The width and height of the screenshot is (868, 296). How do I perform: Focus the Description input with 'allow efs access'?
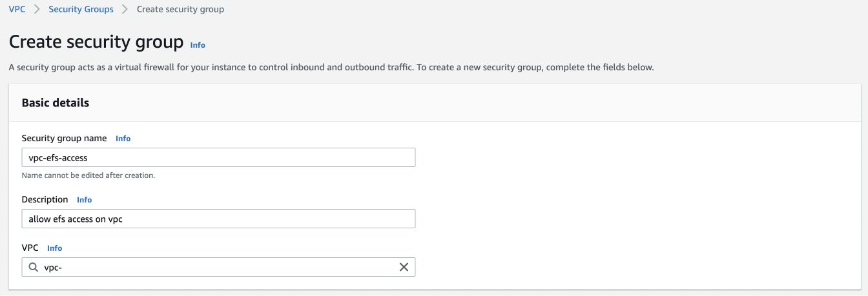218,219
